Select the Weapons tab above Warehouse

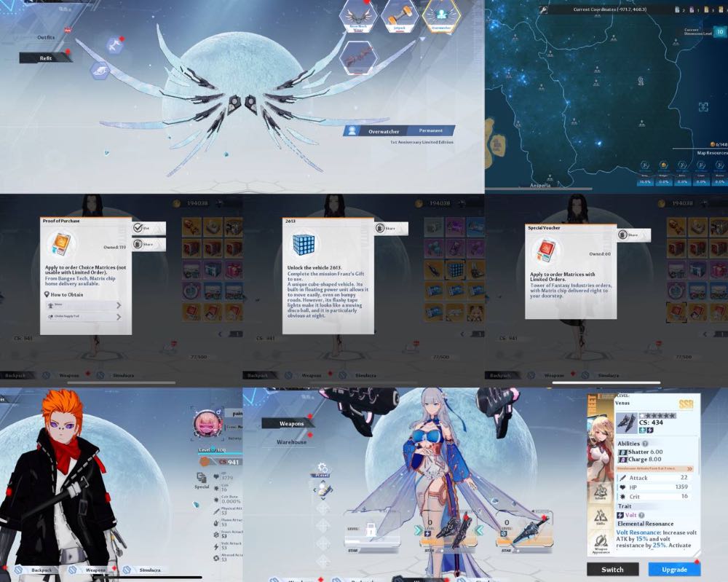pyautogui.click(x=288, y=424)
